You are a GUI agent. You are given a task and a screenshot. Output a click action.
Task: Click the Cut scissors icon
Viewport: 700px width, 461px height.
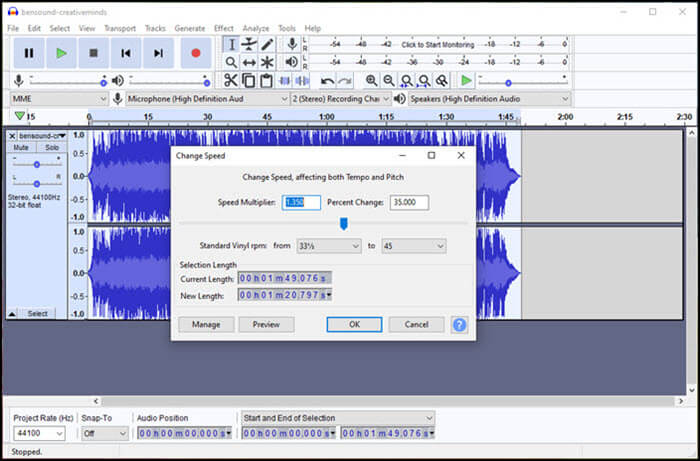[231, 81]
